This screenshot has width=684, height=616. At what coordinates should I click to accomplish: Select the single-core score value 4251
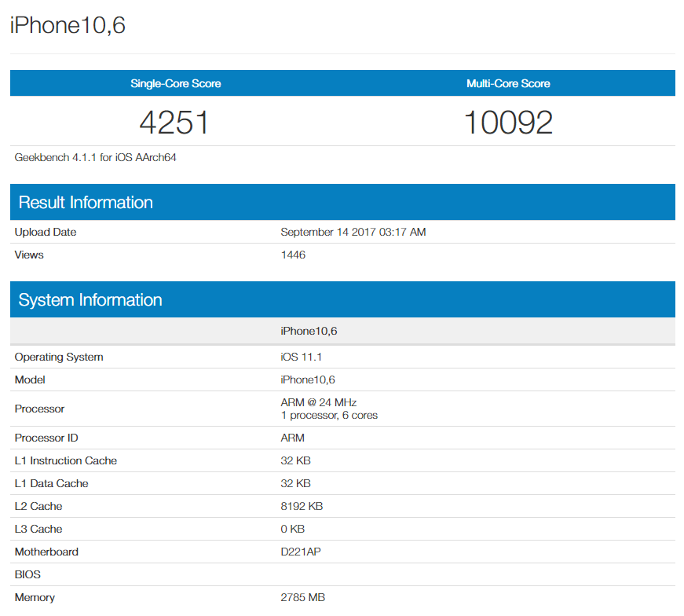click(x=174, y=122)
